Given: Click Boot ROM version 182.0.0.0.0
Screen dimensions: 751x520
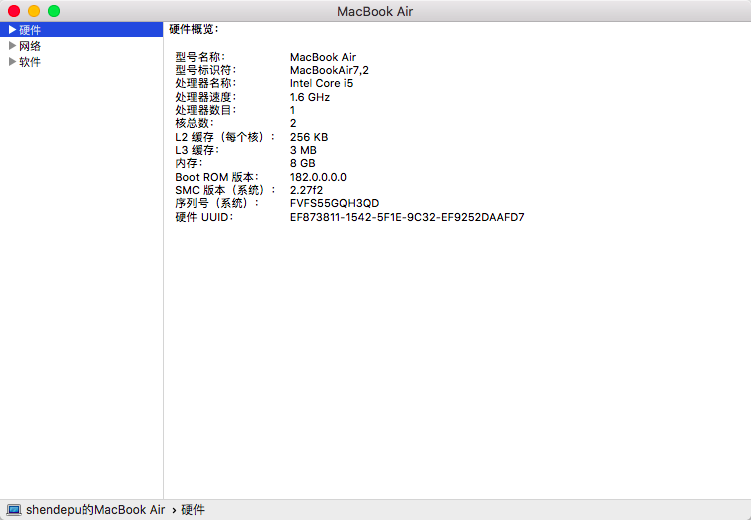Looking at the screenshot, I should pyautogui.click(x=318, y=177).
